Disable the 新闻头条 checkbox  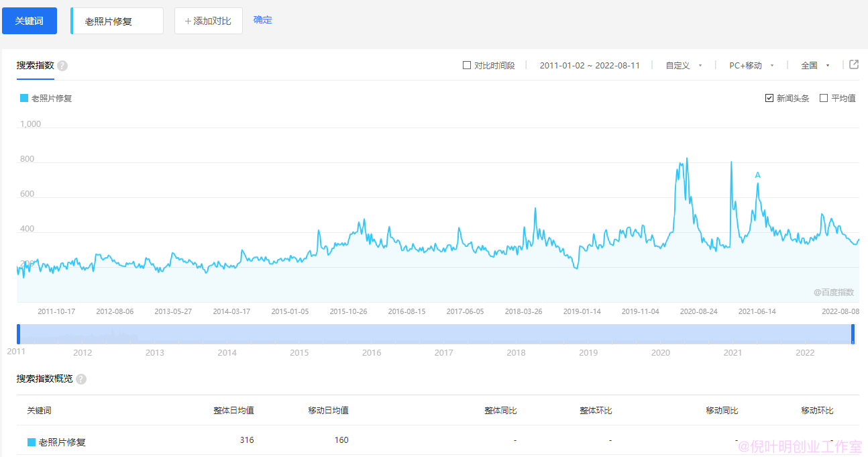769,98
